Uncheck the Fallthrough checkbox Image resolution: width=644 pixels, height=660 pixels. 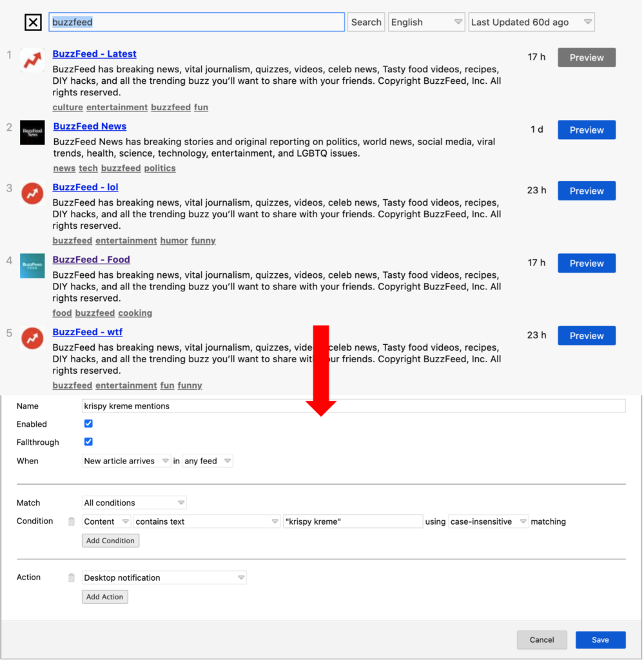point(88,442)
